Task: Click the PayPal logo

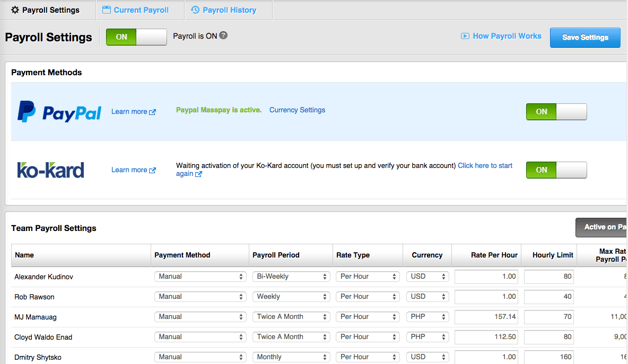Action: [59, 111]
